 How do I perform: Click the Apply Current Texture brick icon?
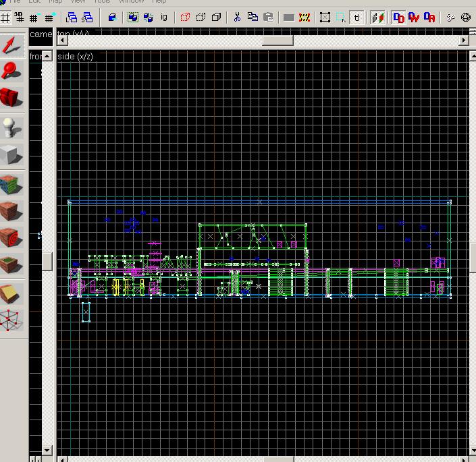pos(12,211)
